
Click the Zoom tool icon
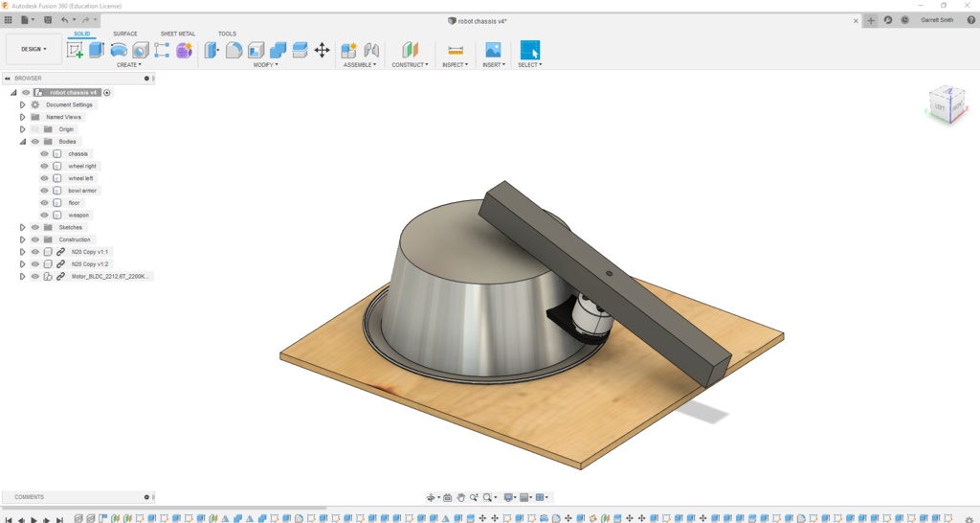474,497
